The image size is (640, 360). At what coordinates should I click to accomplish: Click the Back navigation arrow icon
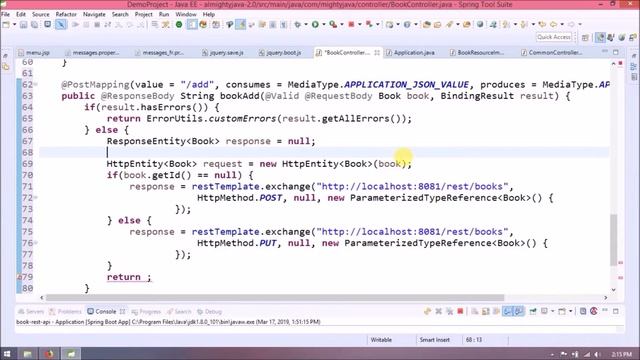click(x=553, y=25)
